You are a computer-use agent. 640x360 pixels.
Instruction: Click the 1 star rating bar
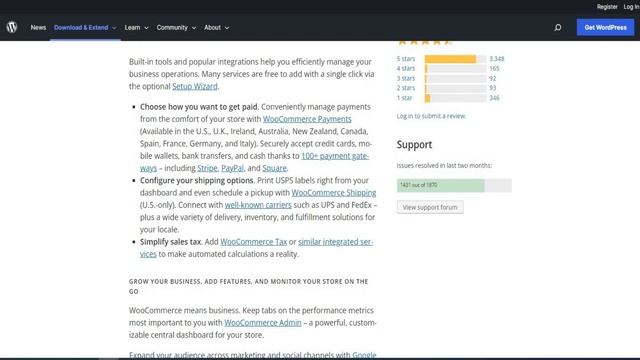pos(455,98)
